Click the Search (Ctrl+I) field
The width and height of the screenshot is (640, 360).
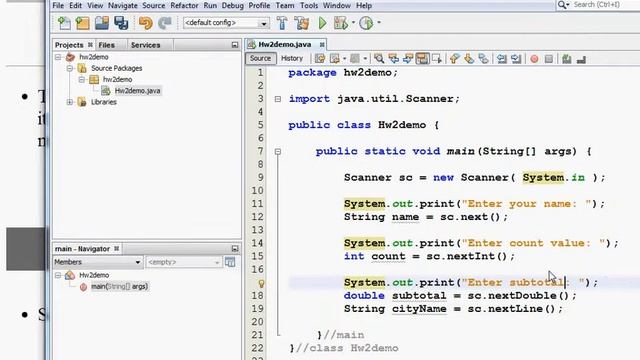(x=598, y=4)
